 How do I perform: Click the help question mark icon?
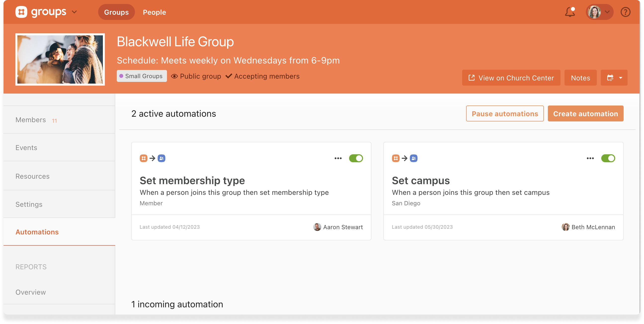(625, 12)
